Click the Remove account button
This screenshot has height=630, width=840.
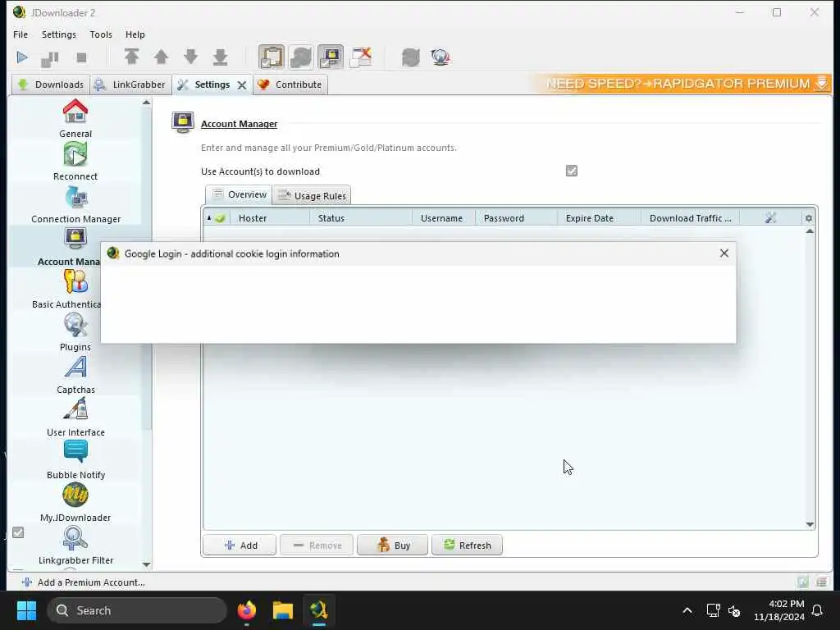tap(316, 545)
